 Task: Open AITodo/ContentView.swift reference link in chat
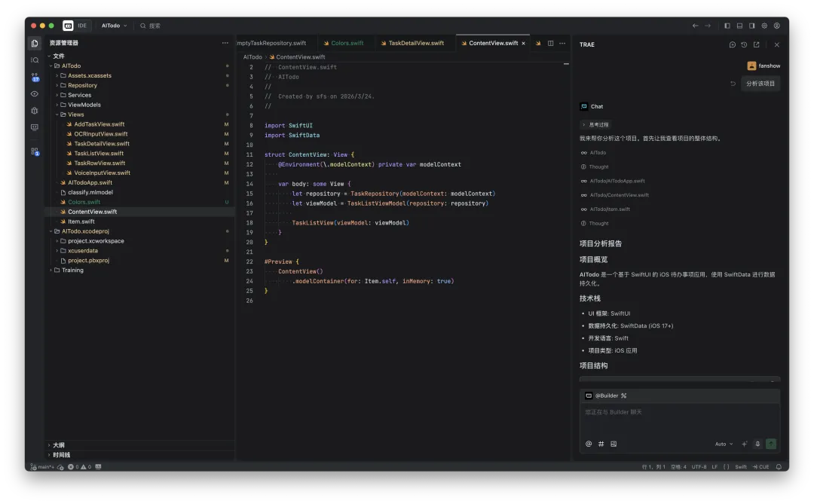click(619, 195)
